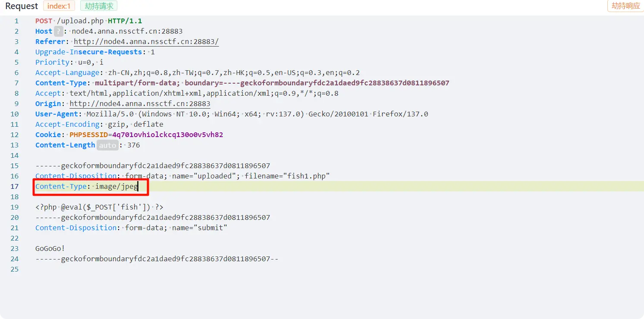
Task: Click the /upload.php request path
Action: 80,21
